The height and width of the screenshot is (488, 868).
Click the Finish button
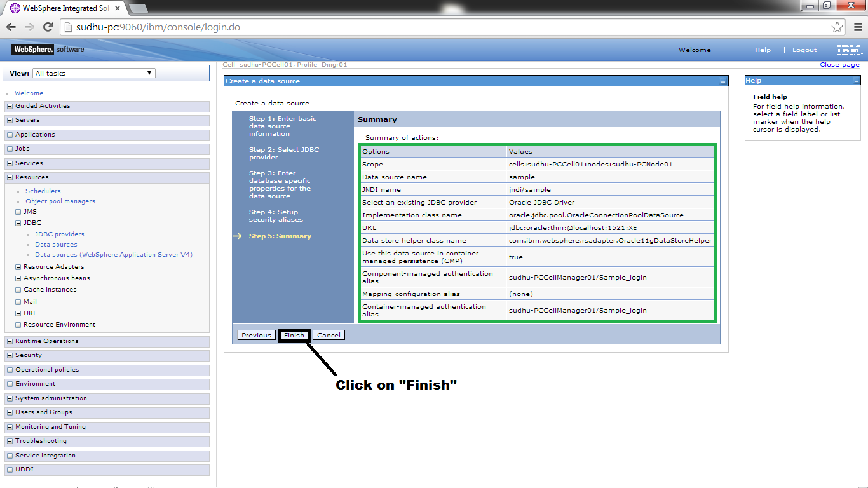click(x=294, y=335)
